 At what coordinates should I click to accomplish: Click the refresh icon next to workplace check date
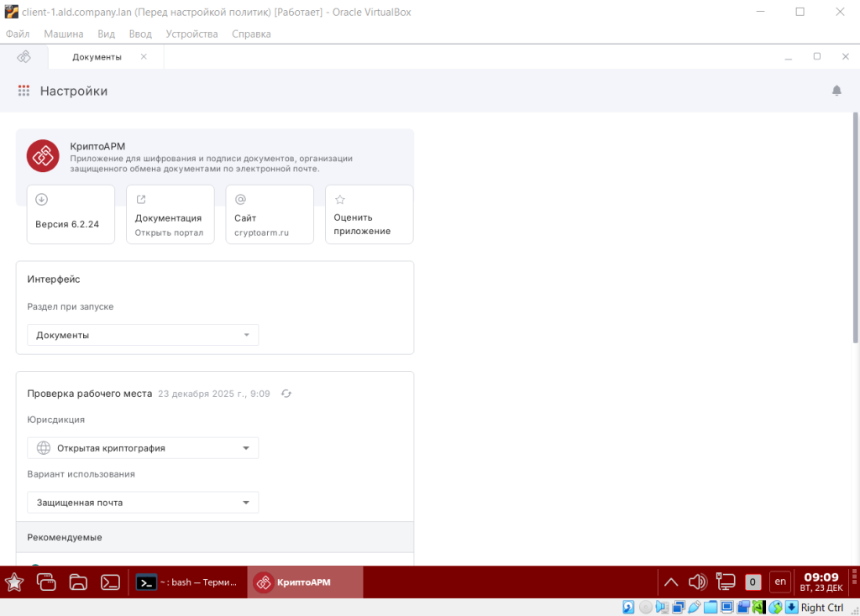pos(286,394)
